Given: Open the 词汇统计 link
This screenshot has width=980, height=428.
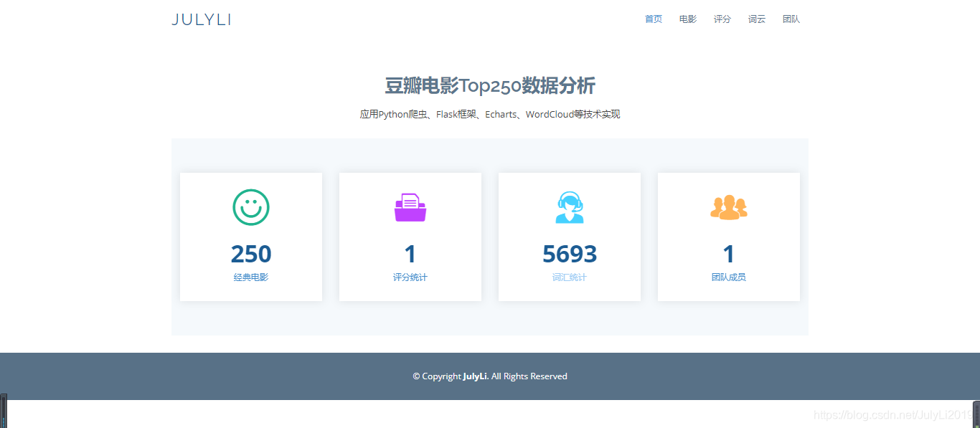Looking at the screenshot, I should pyautogui.click(x=570, y=277).
